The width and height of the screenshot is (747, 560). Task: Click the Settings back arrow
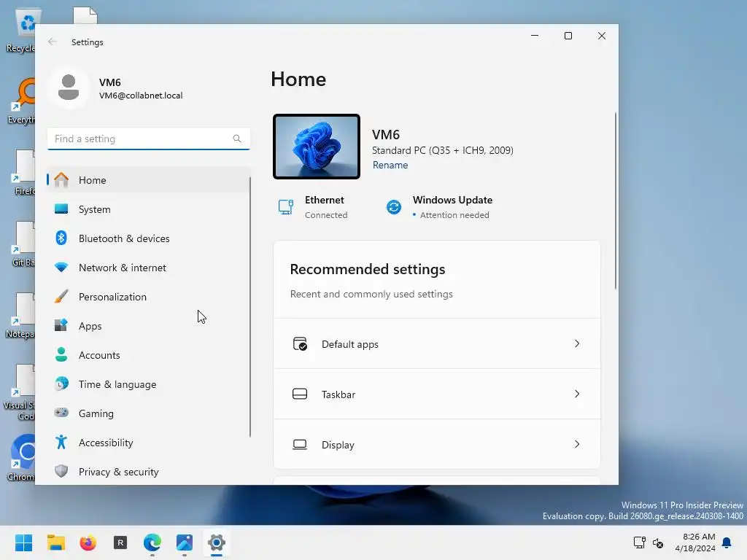(x=53, y=42)
